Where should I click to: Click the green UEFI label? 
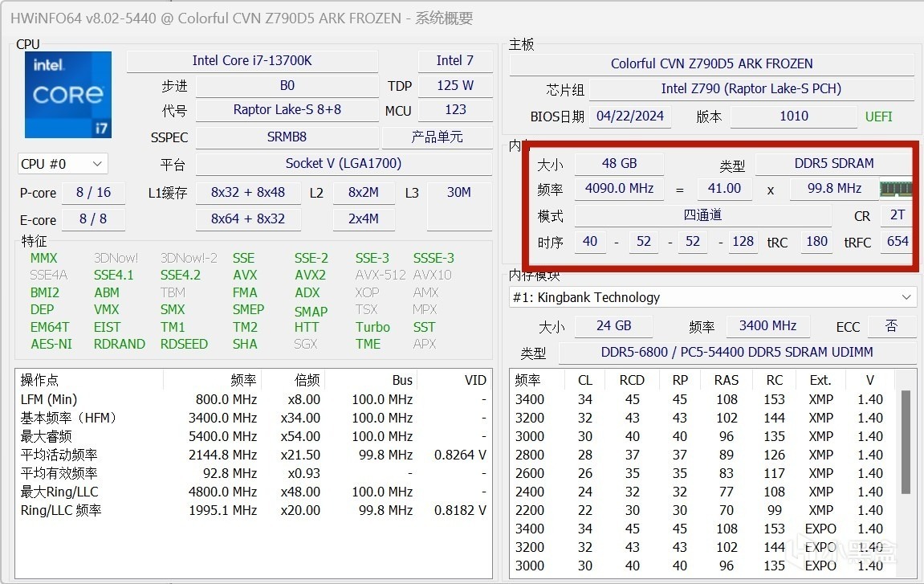click(878, 116)
